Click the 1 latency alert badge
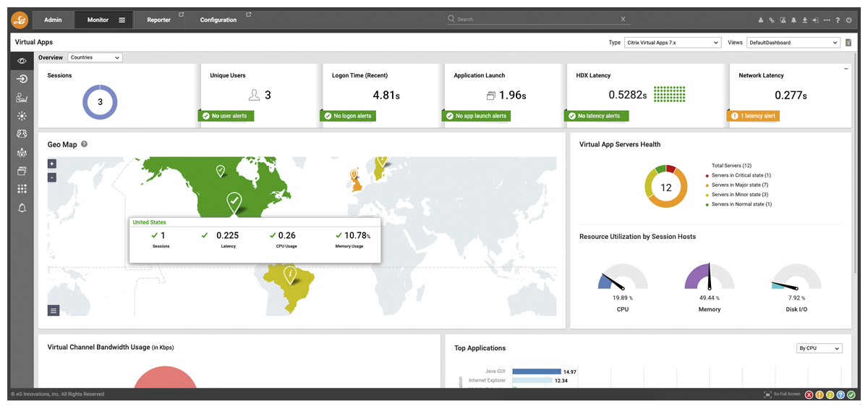 753,116
